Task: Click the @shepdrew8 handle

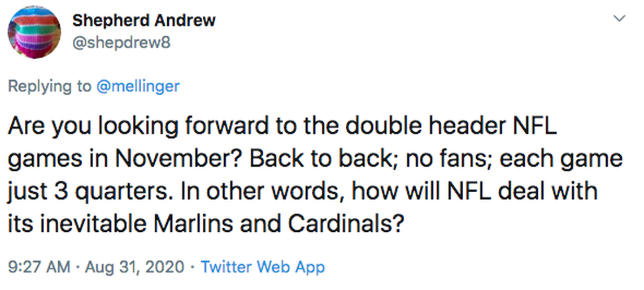Action: pos(121,41)
